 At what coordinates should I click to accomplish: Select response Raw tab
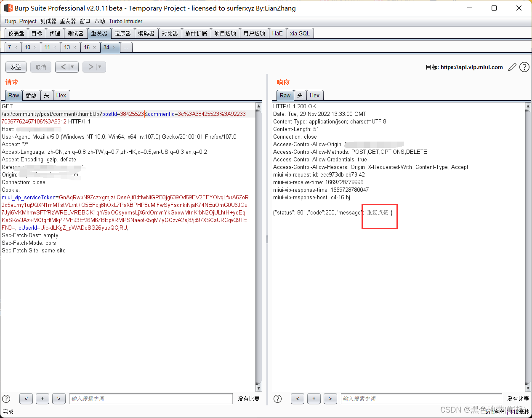click(285, 95)
